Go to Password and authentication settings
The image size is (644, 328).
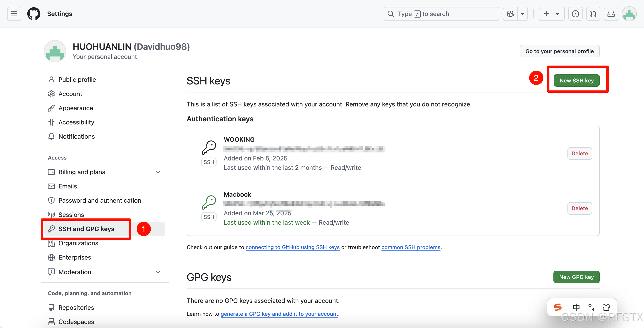pos(99,200)
